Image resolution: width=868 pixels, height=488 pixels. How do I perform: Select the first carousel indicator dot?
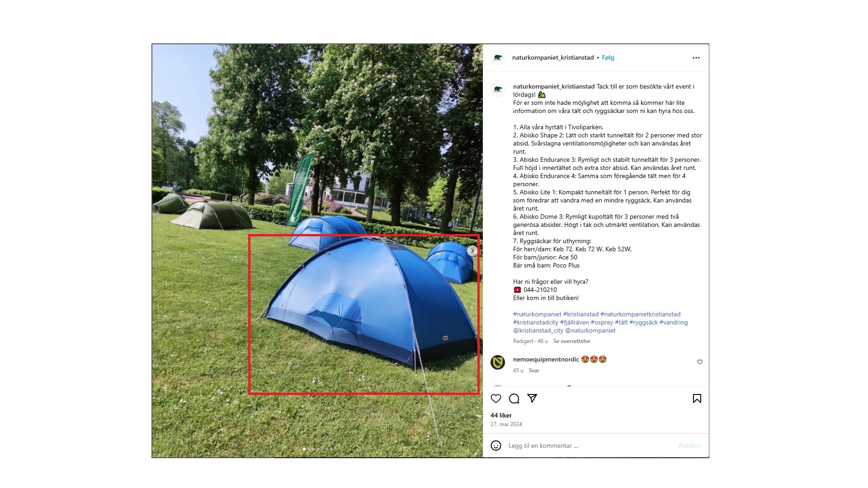click(x=304, y=449)
